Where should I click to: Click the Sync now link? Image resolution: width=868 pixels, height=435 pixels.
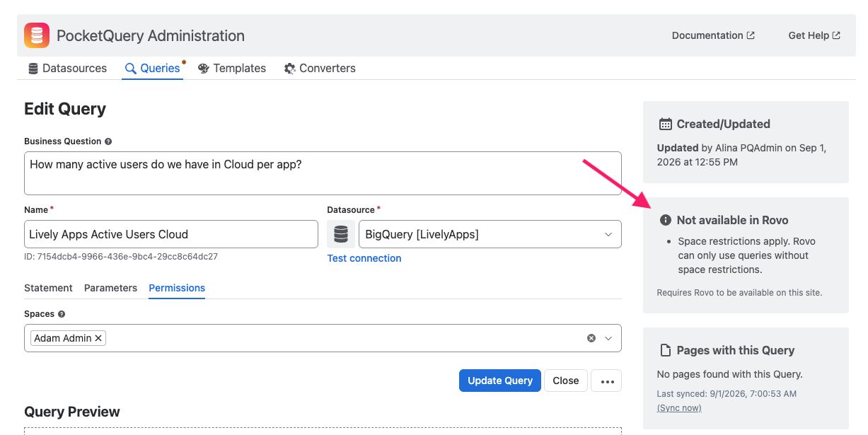coord(679,408)
